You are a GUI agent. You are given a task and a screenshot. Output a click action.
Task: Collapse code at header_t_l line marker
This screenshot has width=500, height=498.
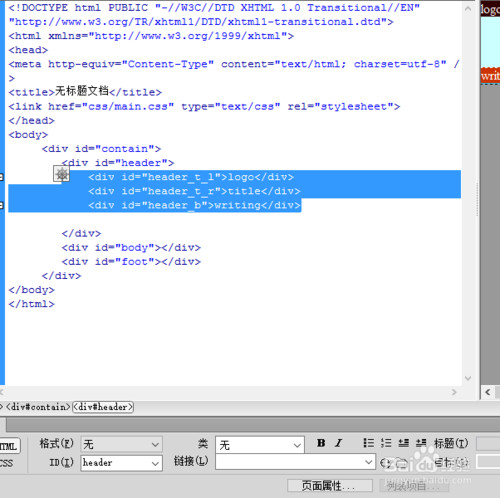tap(1, 177)
